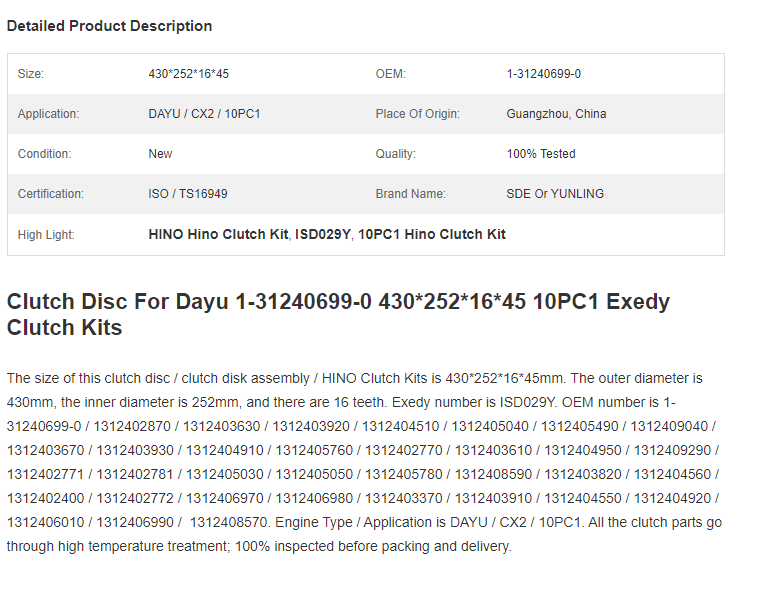
Task: Open the ISD029Y highlight keyword
Action: click(323, 234)
